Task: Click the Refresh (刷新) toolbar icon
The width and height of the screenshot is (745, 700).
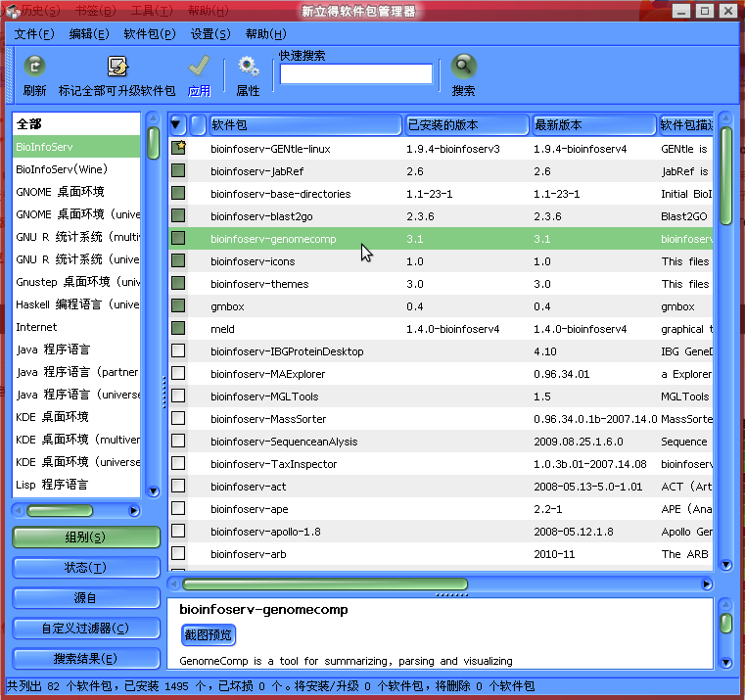Action: (34, 66)
